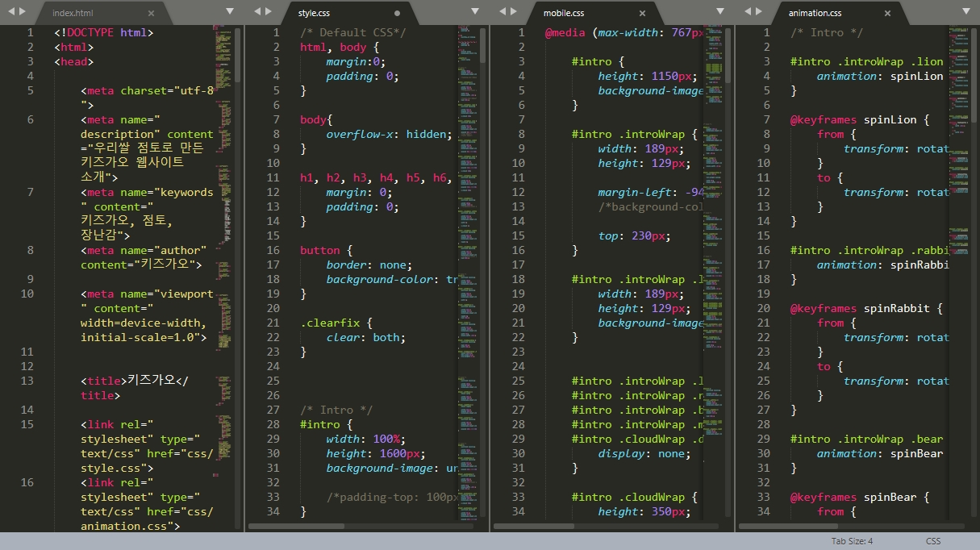Click the @keyframes spinLion { line

860,119
